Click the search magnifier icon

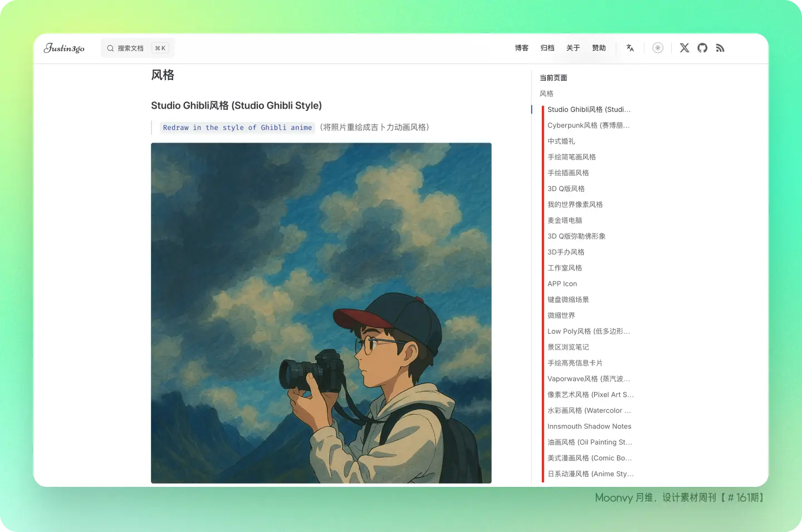tap(110, 48)
